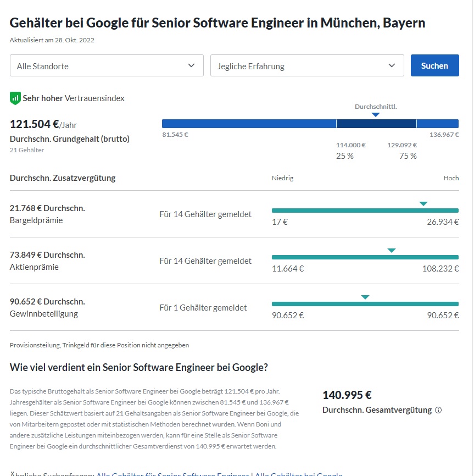Open the Jegliche Erfahrung dropdown

pos(307,65)
